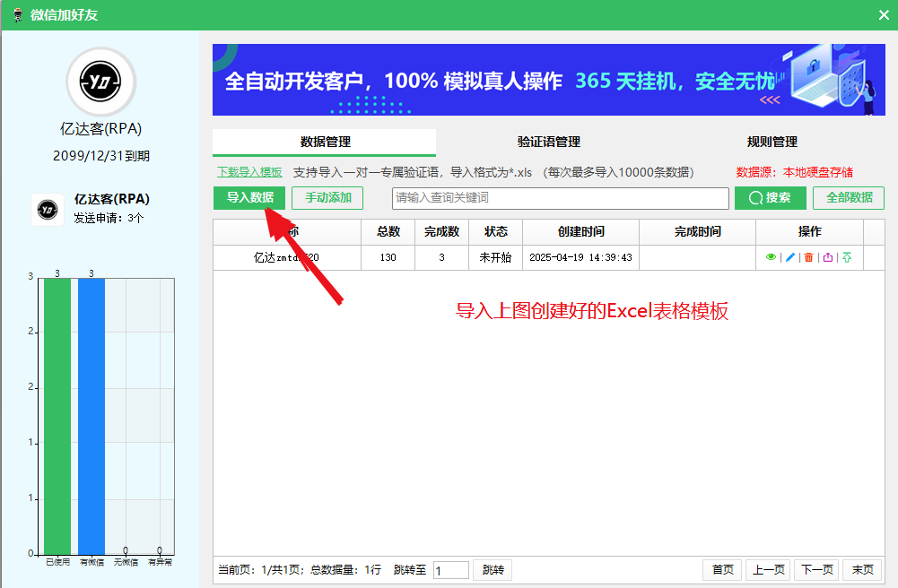The height and width of the screenshot is (588, 898).
Task: Click the blue pencil edit icon
Action: click(x=790, y=257)
